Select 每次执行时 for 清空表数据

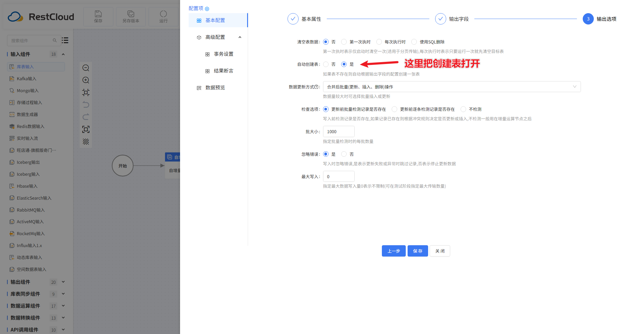pyautogui.click(x=379, y=42)
